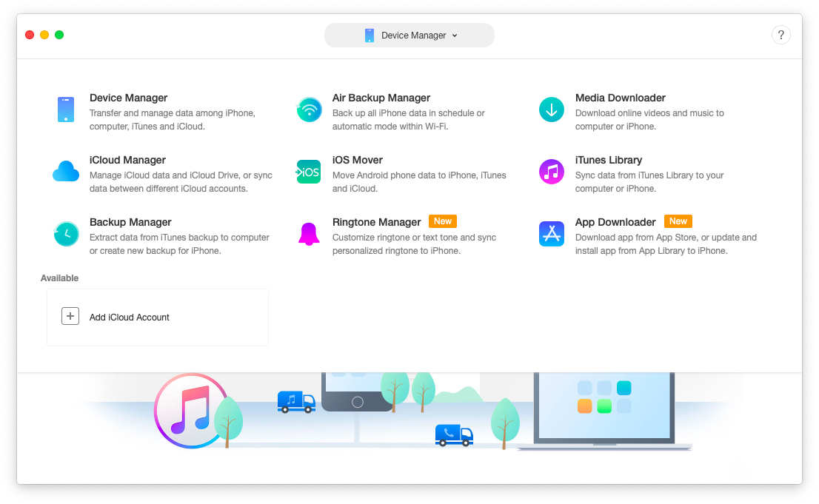The height and width of the screenshot is (504, 819).
Task: Click the Available section label
Action: pos(59,278)
